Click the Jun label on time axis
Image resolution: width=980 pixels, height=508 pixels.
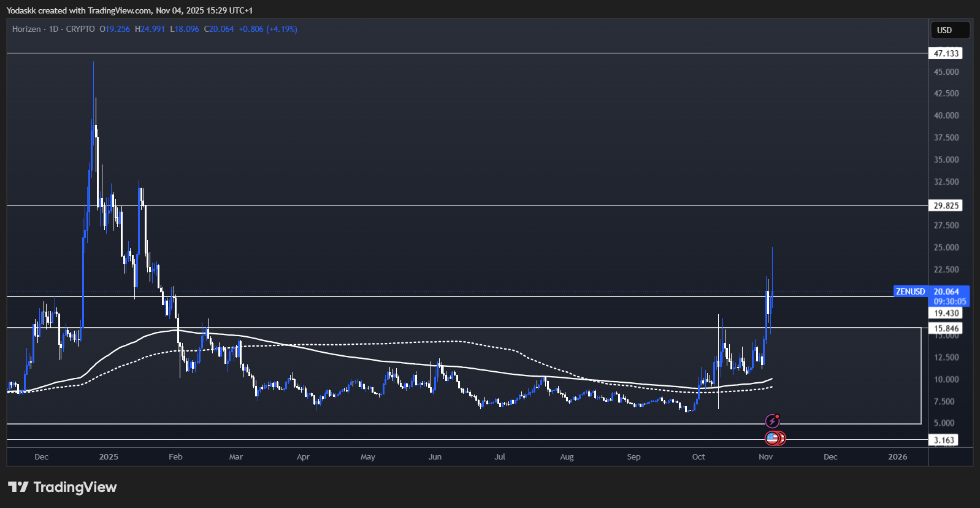point(435,457)
